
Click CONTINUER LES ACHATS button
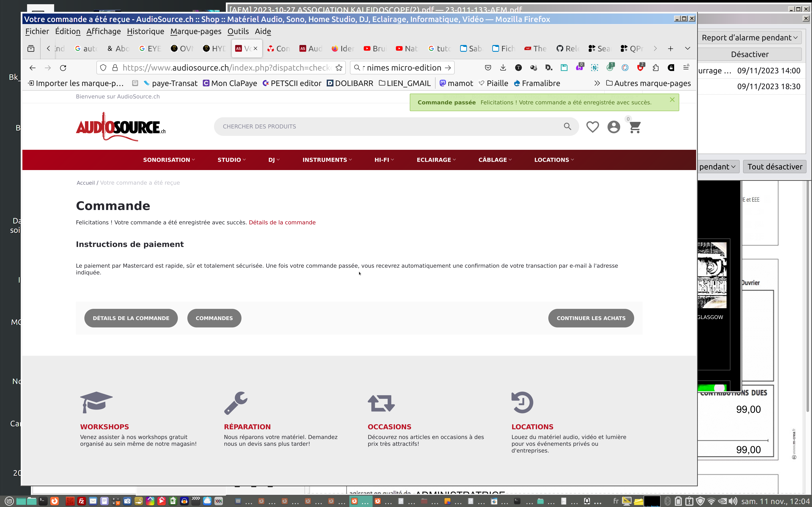tap(591, 318)
